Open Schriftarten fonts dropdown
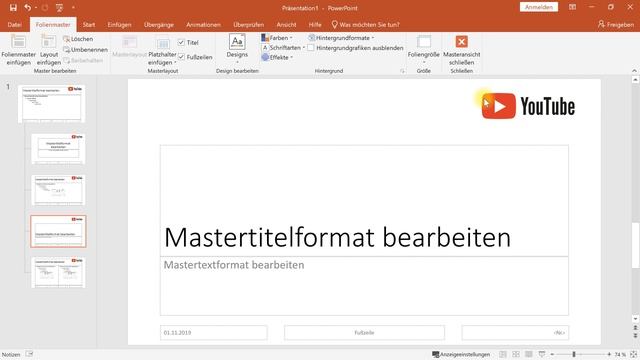 pos(283,47)
